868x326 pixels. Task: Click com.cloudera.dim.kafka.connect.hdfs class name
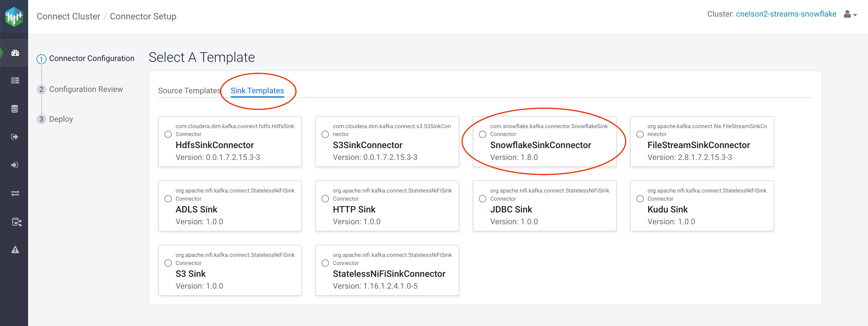point(234,130)
